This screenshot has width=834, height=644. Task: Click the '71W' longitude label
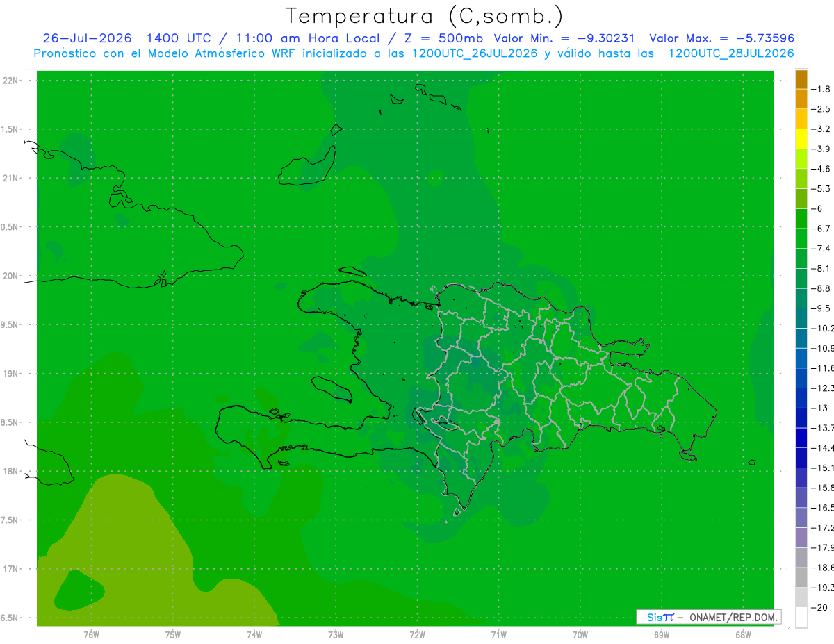pyautogui.click(x=498, y=634)
